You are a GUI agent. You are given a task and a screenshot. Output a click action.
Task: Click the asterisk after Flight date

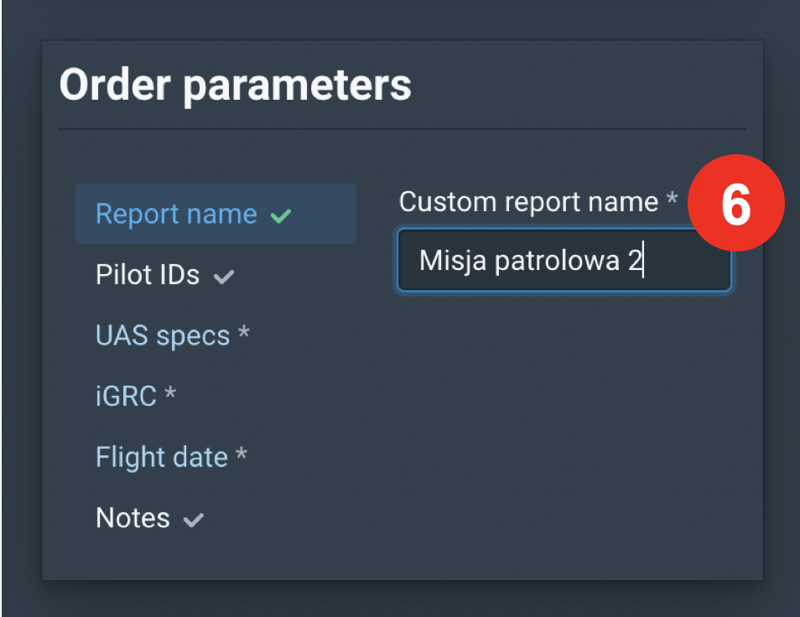coord(241,456)
